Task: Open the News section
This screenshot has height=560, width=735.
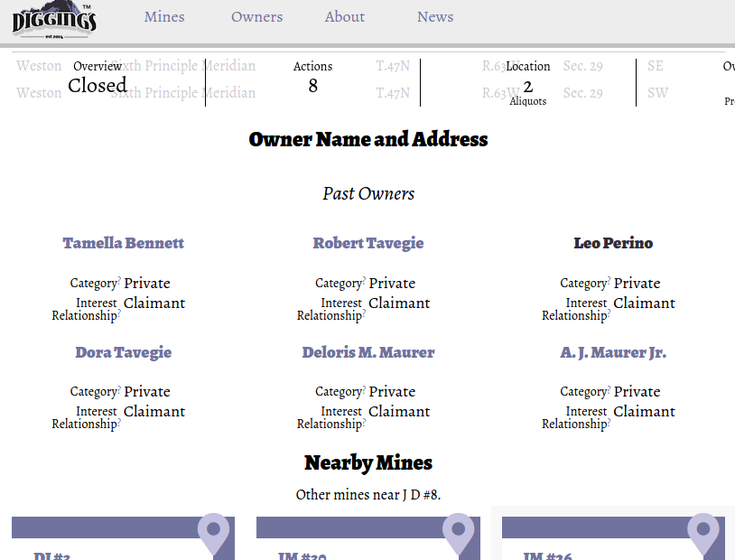Action: pyautogui.click(x=435, y=17)
